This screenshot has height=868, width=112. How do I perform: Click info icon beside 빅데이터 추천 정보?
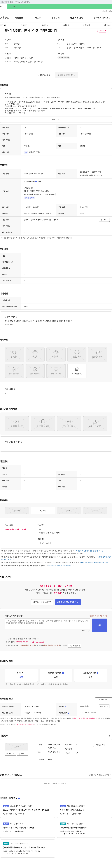click(19, 798)
